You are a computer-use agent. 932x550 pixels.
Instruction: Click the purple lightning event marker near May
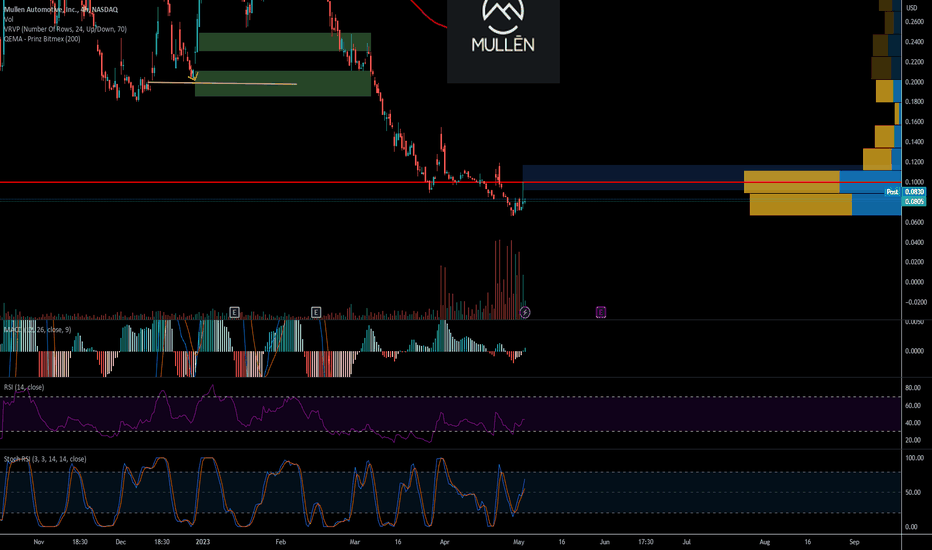pos(525,312)
